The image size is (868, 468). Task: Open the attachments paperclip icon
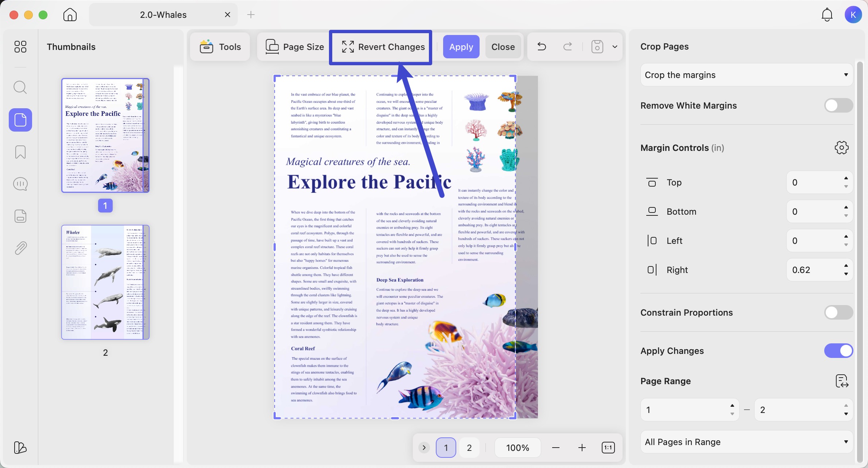tap(20, 248)
